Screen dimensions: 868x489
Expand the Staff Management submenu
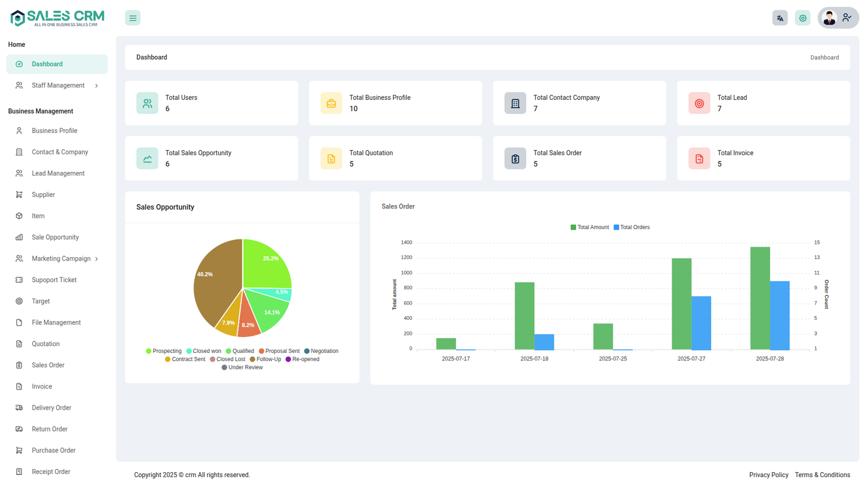97,86
